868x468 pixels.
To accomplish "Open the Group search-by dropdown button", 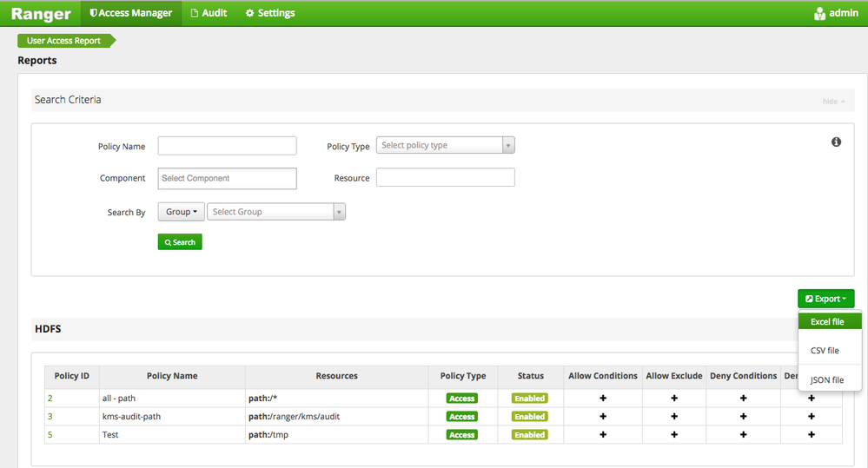I will 181,212.
